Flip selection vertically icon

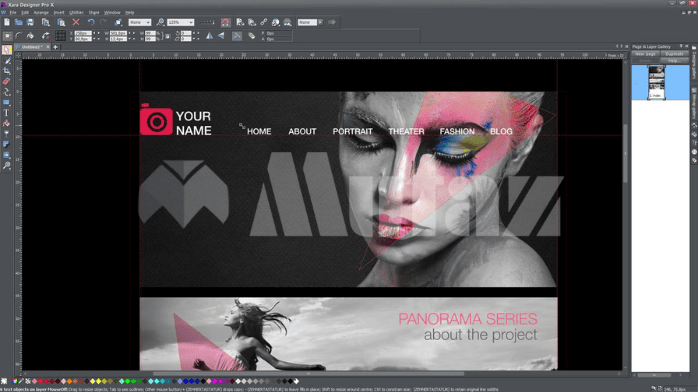[221, 36]
